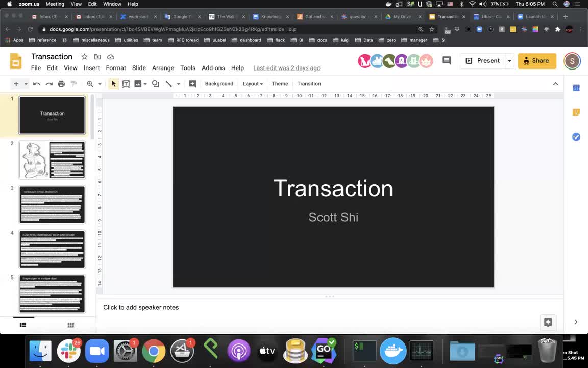Open the Slide menu
The image size is (588, 368).
(139, 68)
